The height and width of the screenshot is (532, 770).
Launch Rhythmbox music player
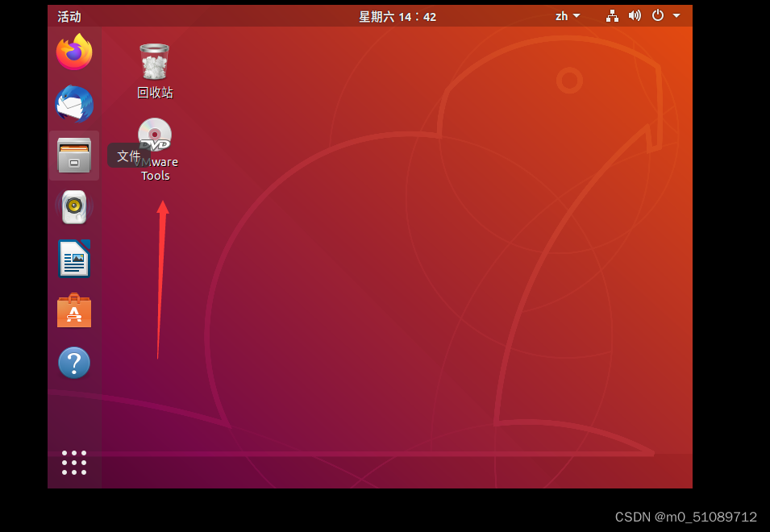click(74, 207)
